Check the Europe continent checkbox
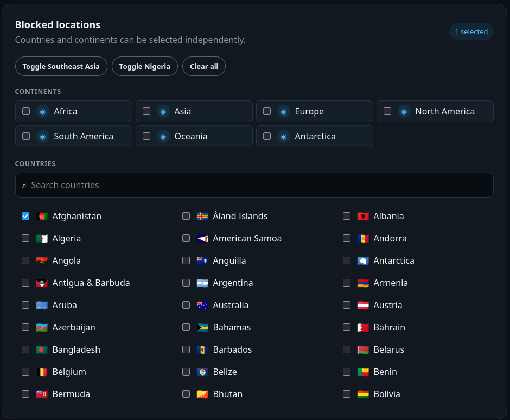The width and height of the screenshot is (510, 420). (267, 111)
